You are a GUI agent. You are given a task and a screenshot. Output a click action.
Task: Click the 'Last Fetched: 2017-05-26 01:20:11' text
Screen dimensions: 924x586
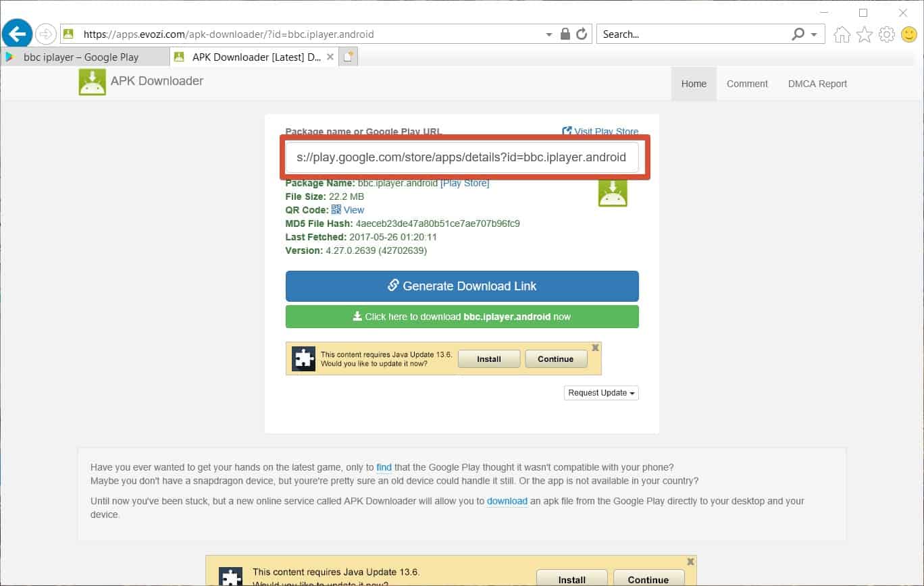361,237
